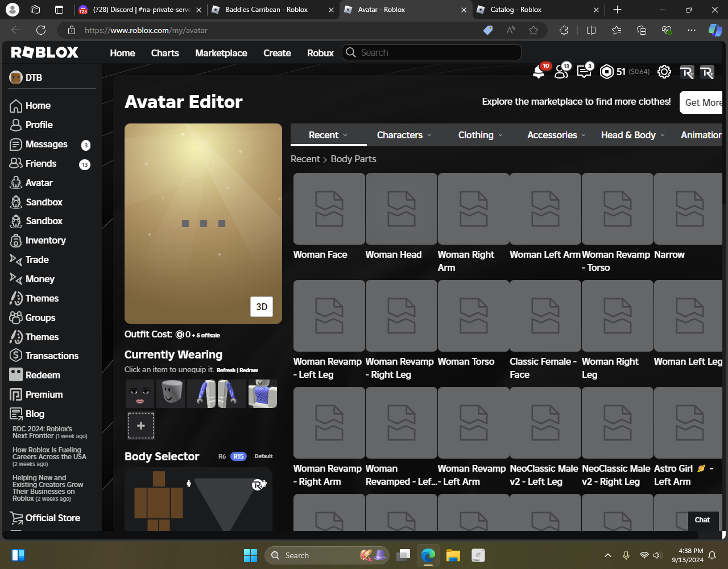Refresh the page in the browser toolbar

point(41,30)
